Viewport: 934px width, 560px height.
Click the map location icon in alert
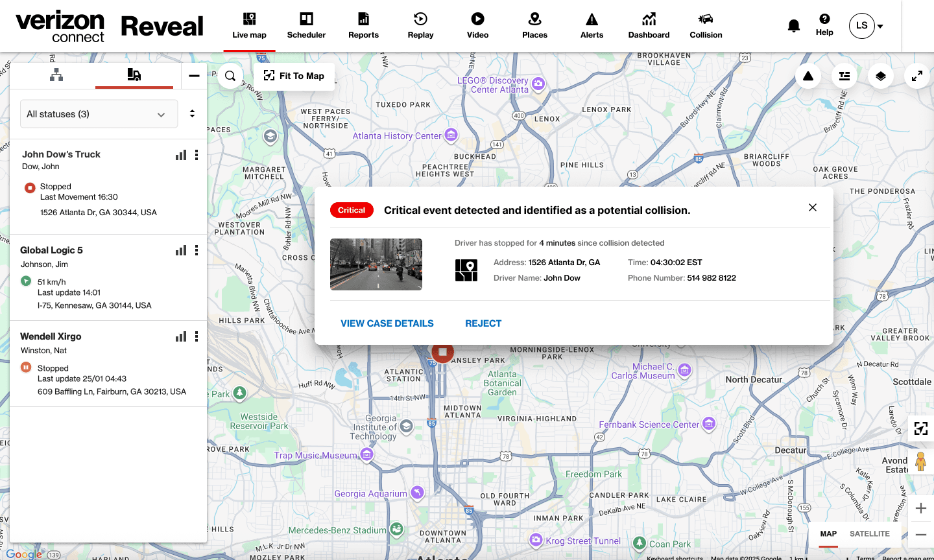[466, 270]
